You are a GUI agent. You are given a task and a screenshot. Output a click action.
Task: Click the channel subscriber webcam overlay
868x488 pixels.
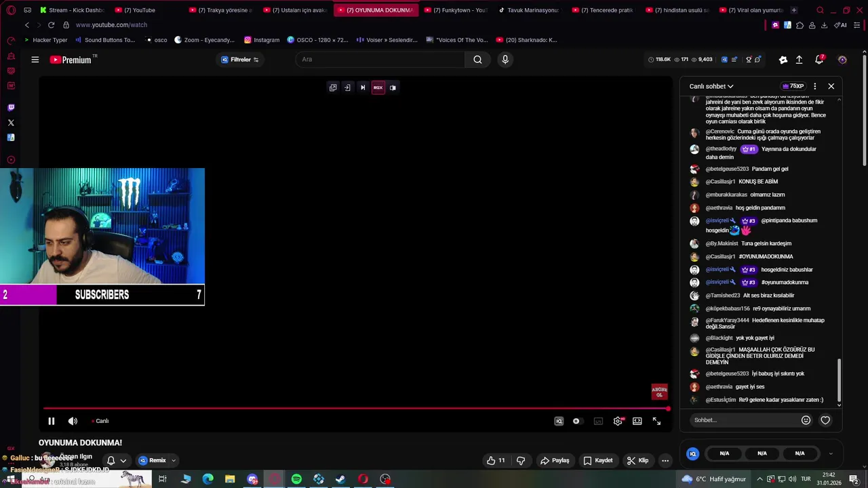(x=102, y=237)
